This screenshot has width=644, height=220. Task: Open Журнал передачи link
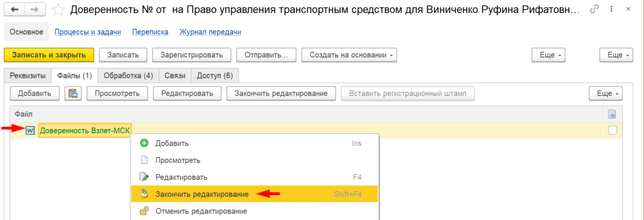[x=210, y=32]
